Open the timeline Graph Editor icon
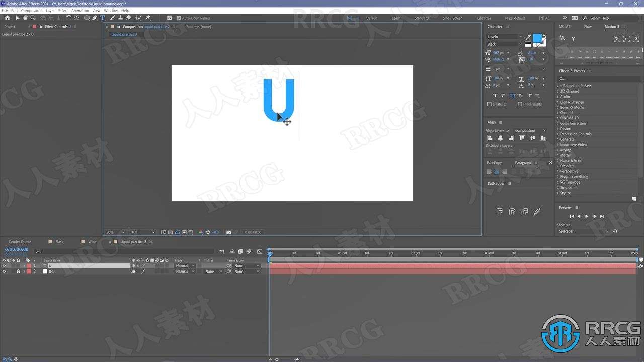This screenshot has height=362, width=644. [260, 251]
